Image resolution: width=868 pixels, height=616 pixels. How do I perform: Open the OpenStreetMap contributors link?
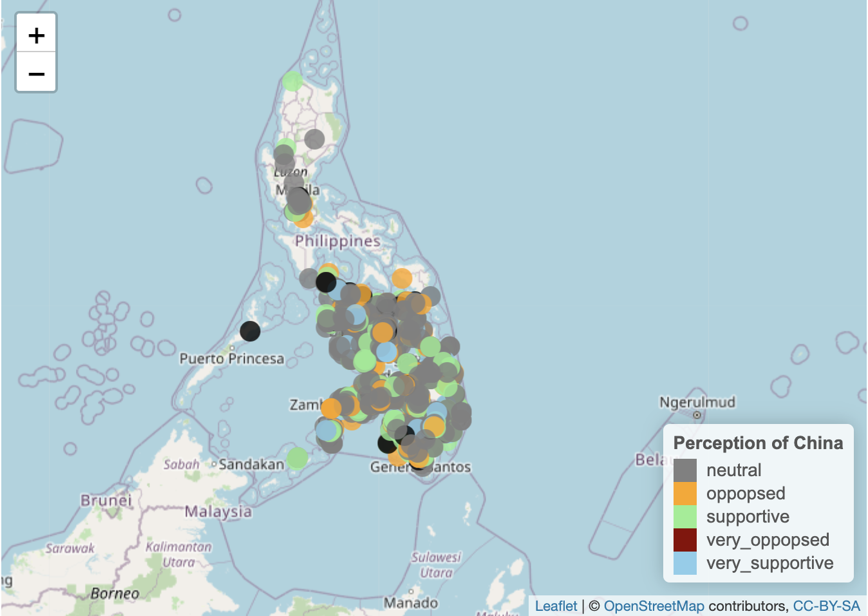point(654,606)
